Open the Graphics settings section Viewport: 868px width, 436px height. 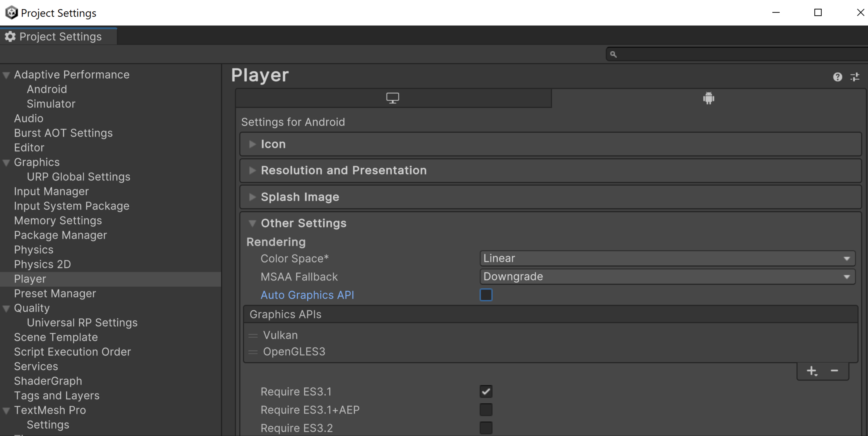point(36,162)
